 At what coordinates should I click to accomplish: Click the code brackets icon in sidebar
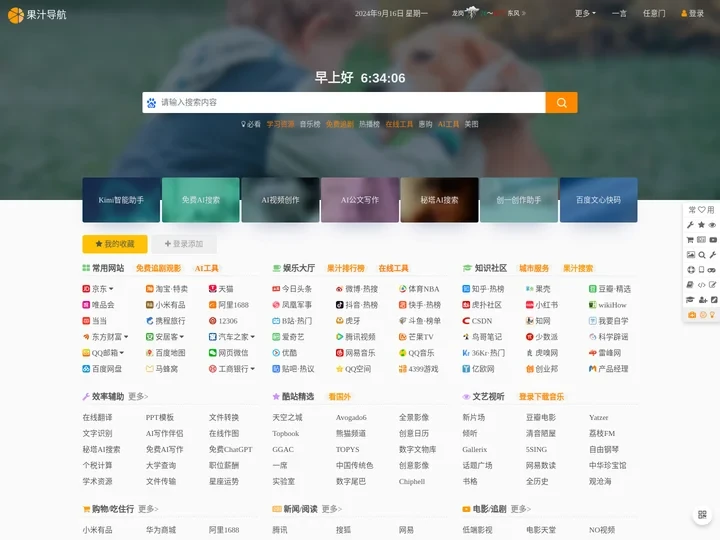click(701, 285)
